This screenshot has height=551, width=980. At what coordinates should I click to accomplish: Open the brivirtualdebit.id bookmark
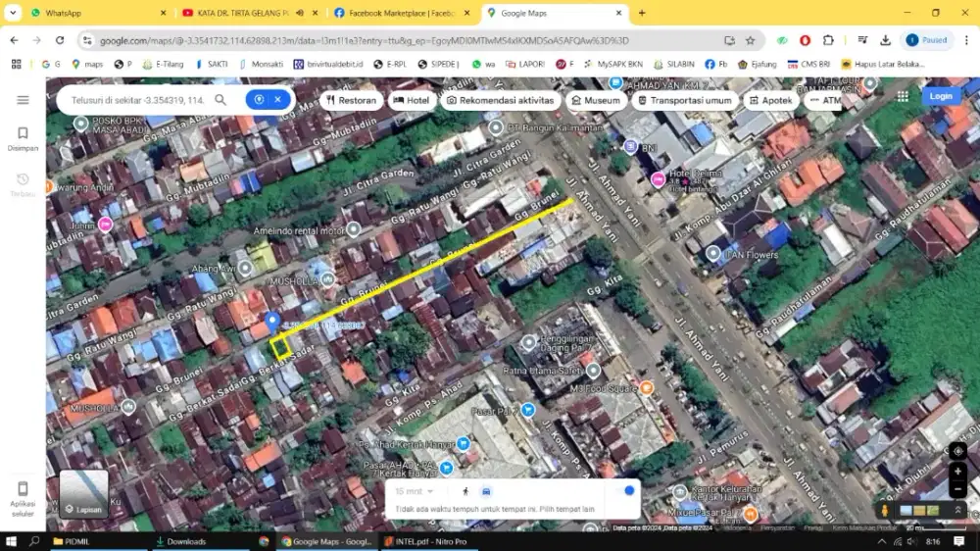(x=328, y=64)
